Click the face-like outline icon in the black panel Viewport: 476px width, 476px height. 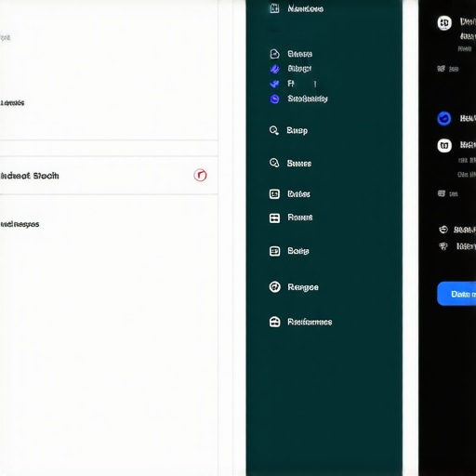[443, 230]
